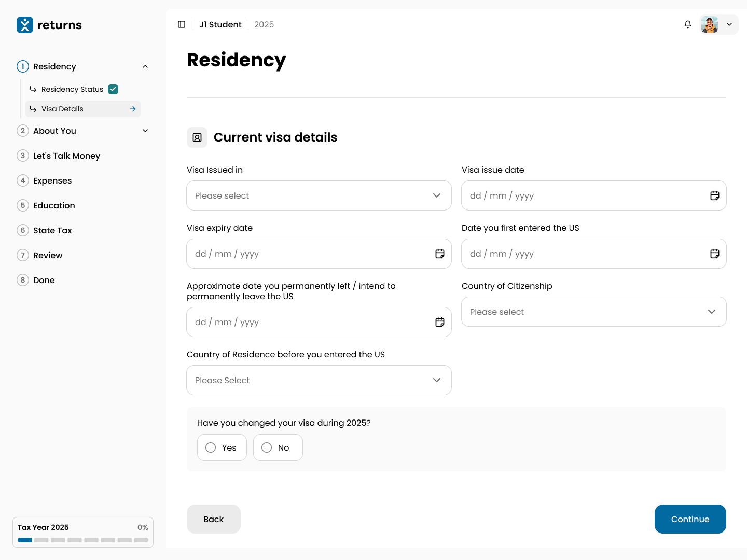747x560 pixels.
Task: Open calendar for first entered US date
Action: tap(714, 254)
